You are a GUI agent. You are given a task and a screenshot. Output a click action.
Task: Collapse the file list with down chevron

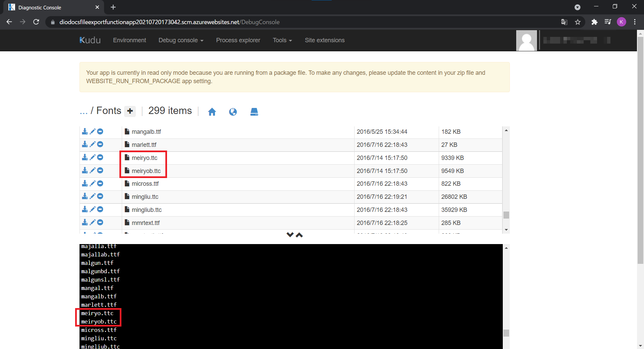pyautogui.click(x=290, y=235)
